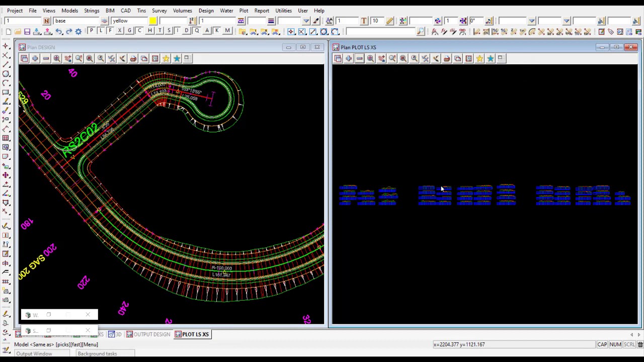Click the Plot printer icon in Plan DESIGN
Image resolution: width=644 pixels, height=362 pixels.
(x=133, y=58)
